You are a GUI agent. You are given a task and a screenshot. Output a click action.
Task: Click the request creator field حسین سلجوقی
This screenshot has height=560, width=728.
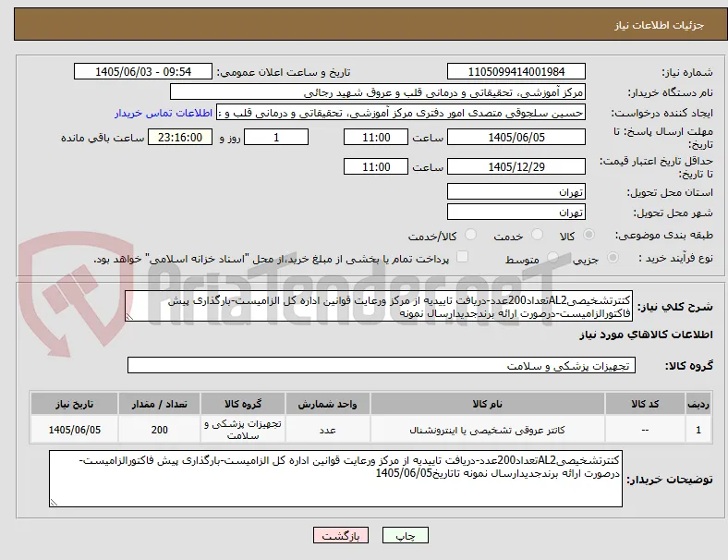(401, 113)
